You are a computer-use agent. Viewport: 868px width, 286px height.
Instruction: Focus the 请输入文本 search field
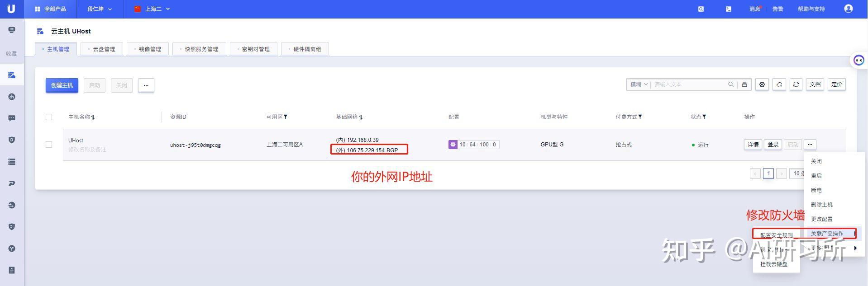pos(688,84)
